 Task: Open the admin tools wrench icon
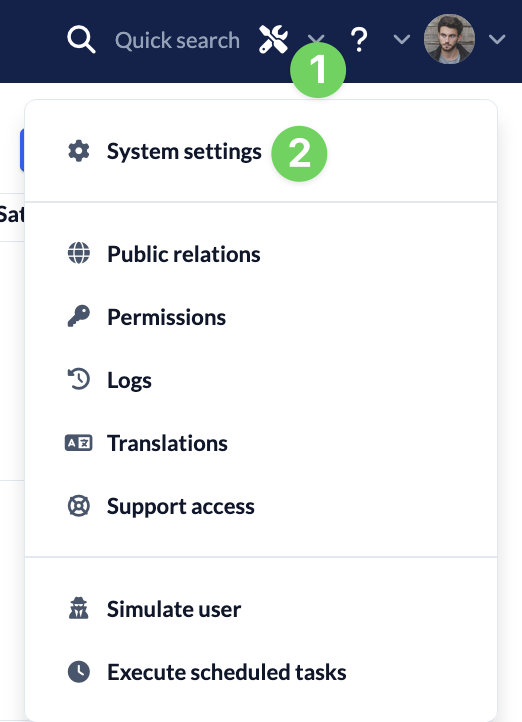(273, 40)
